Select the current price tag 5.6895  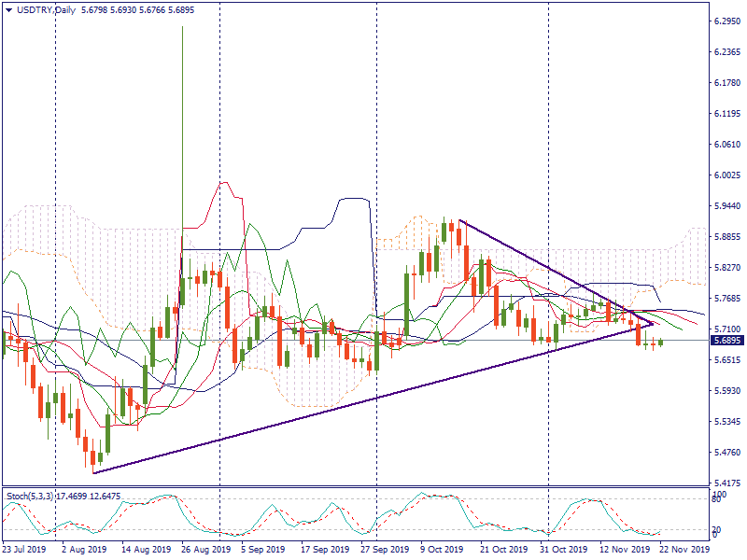726,342
